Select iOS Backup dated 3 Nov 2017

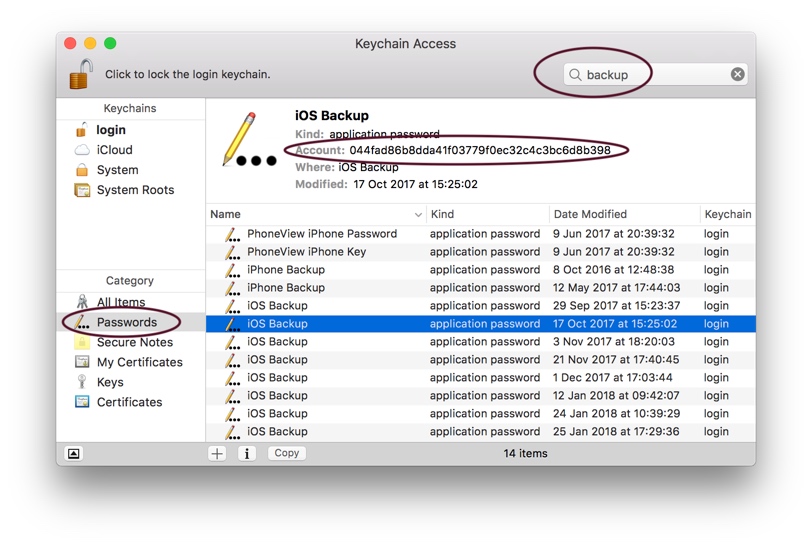481,341
